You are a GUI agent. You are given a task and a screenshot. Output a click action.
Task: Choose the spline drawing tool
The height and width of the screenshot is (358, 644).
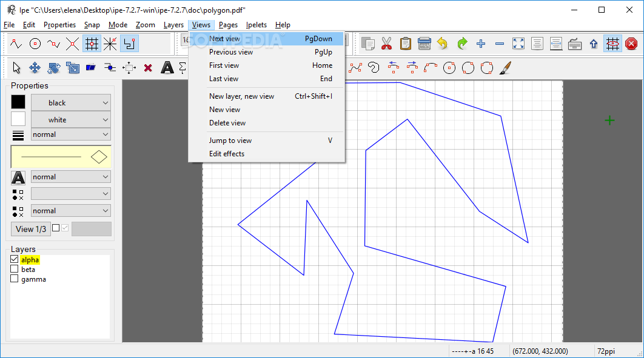click(355, 68)
